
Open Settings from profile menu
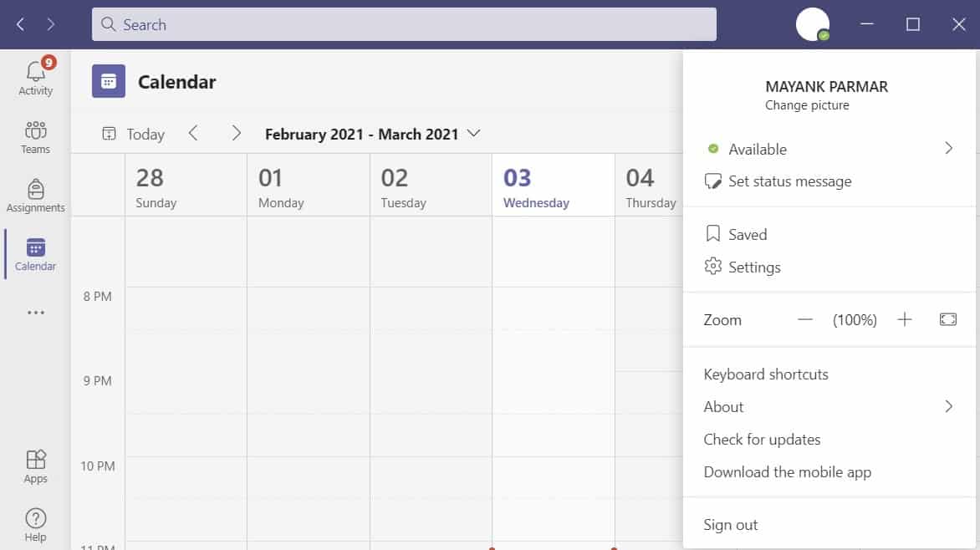(753, 267)
